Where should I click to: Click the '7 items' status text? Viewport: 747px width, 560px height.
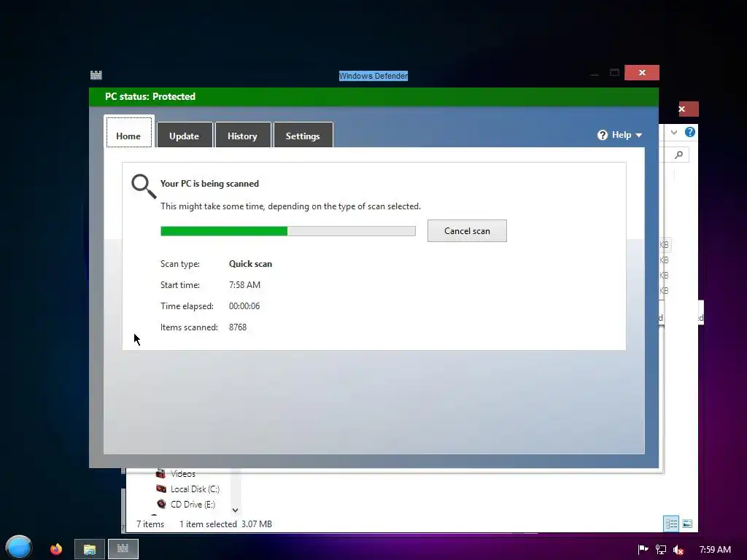(x=150, y=524)
